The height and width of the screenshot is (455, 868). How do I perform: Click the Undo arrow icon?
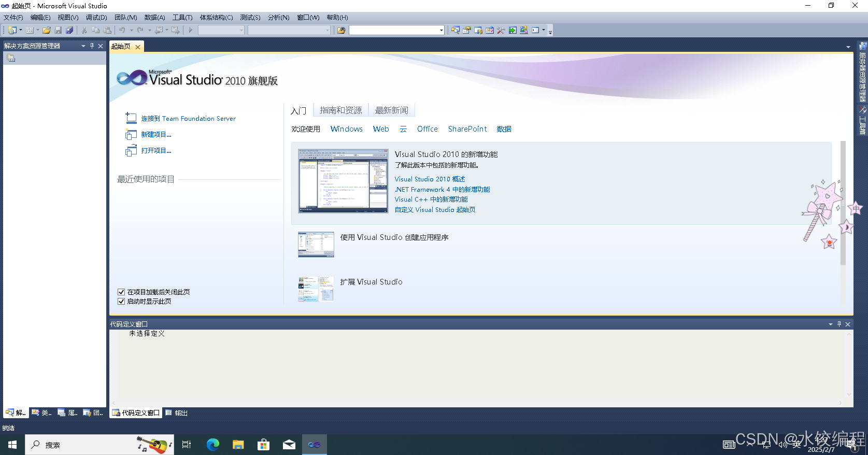point(122,30)
